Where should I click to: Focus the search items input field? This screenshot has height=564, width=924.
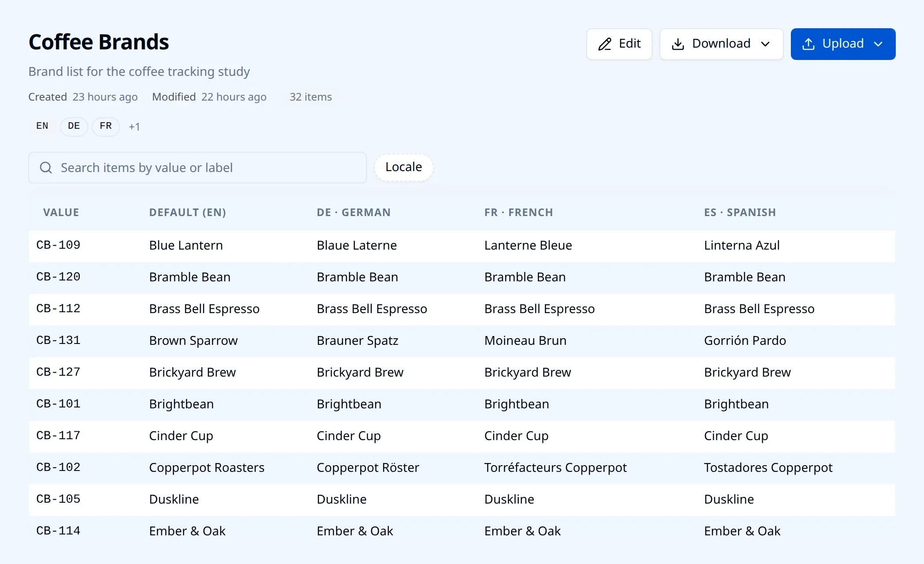pyautogui.click(x=197, y=168)
